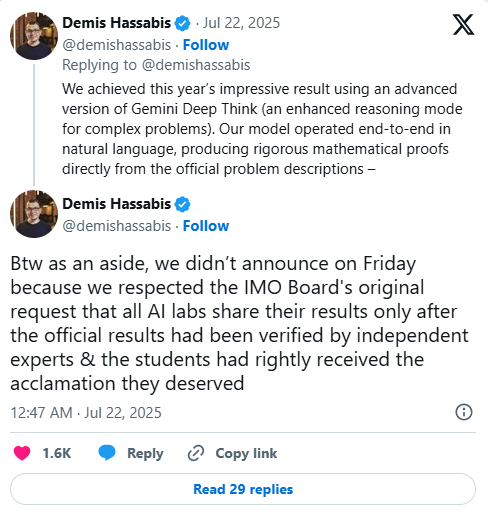Open the top Demis Hassabis profile picture
Image resolution: width=488 pixels, height=514 pixels.
pos(34,36)
